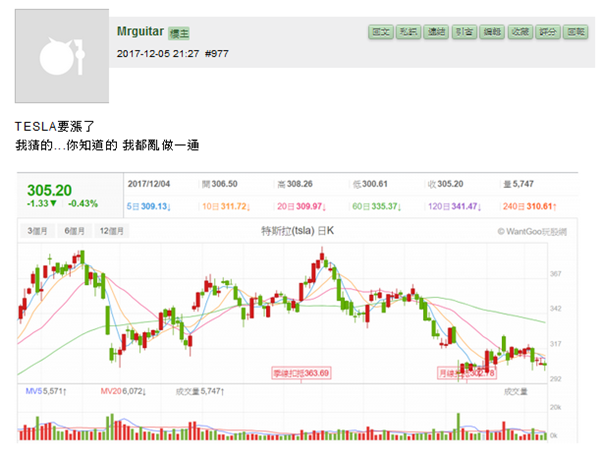Image resolution: width=608 pixels, height=453 pixels.
Task: Click chart title 特斯拉(tsla) 日K
Action: 297,231
